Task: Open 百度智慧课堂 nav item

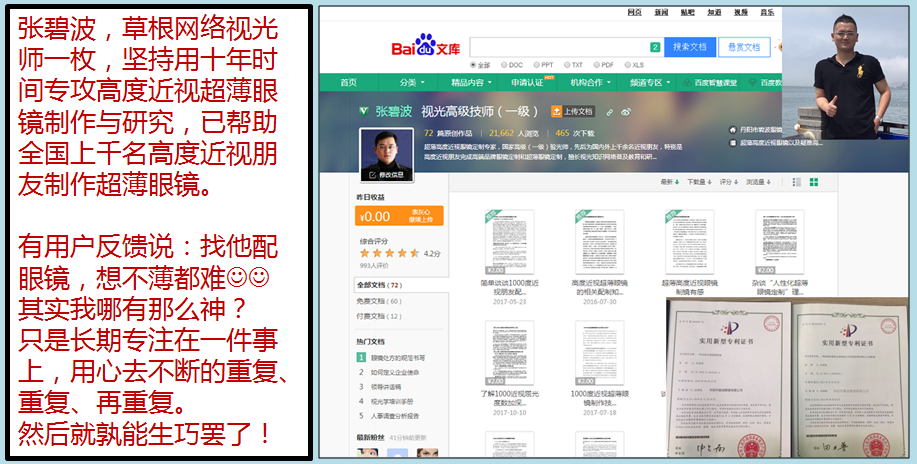Action: pyautogui.click(x=709, y=83)
